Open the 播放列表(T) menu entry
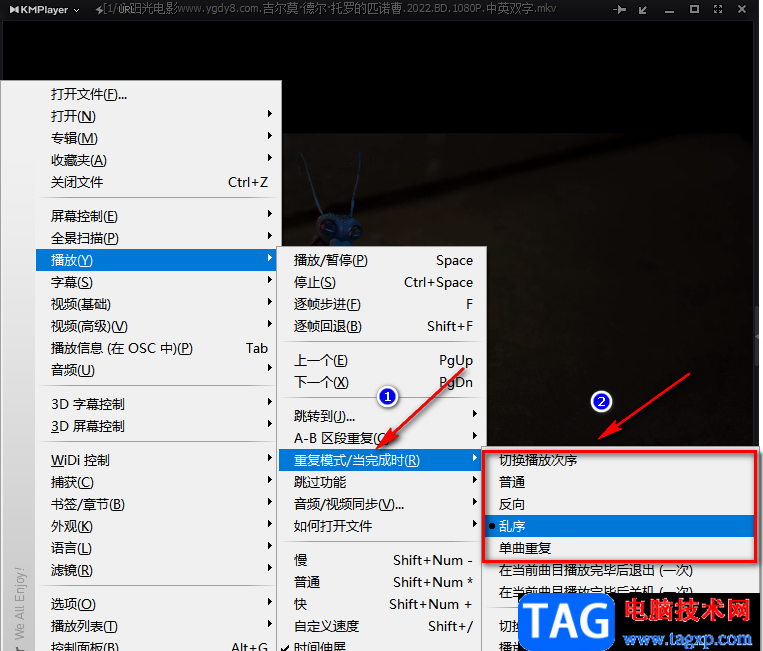Viewport: 763px width, 651px height. pyautogui.click(x=156, y=626)
